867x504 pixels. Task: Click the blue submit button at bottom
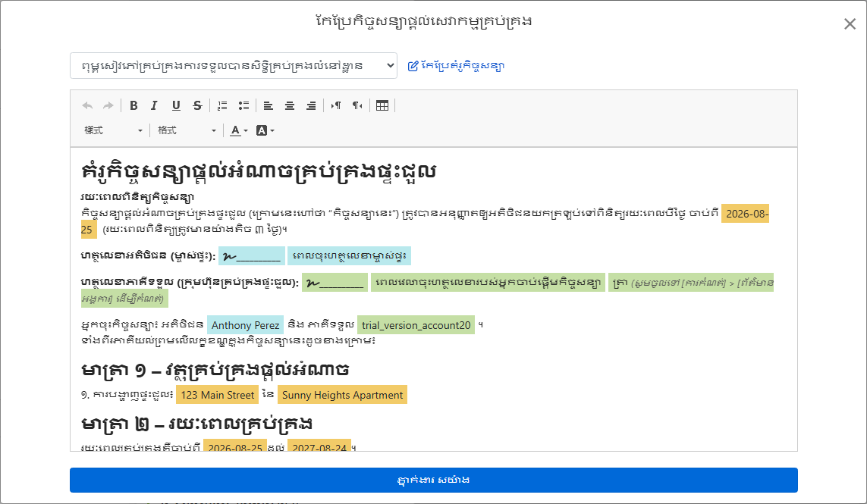coord(434,481)
